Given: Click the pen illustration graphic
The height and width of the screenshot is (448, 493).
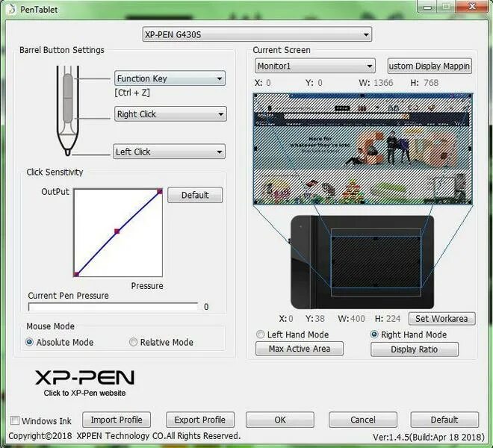Looking at the screenshot, I should [67, 111].
